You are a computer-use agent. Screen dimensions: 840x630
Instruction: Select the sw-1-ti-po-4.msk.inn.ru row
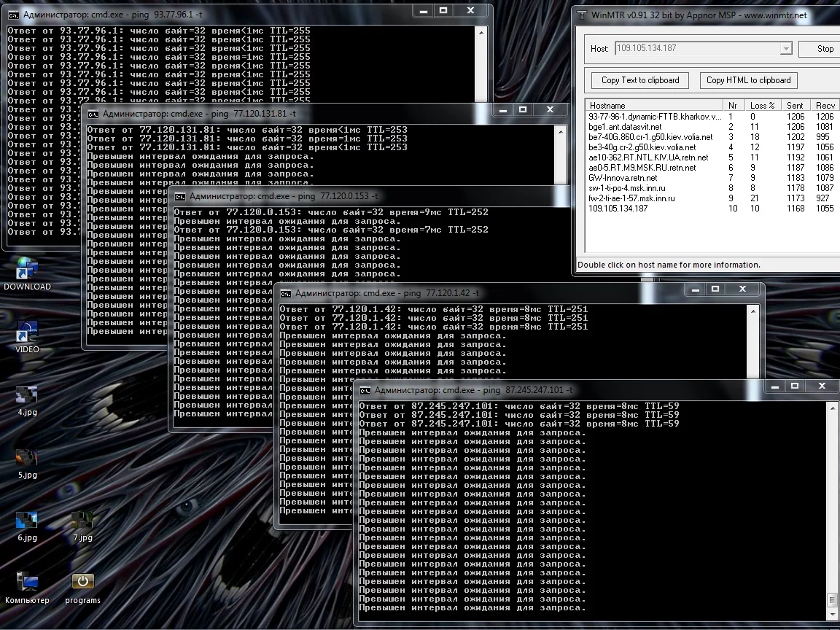tap(712, 188)
